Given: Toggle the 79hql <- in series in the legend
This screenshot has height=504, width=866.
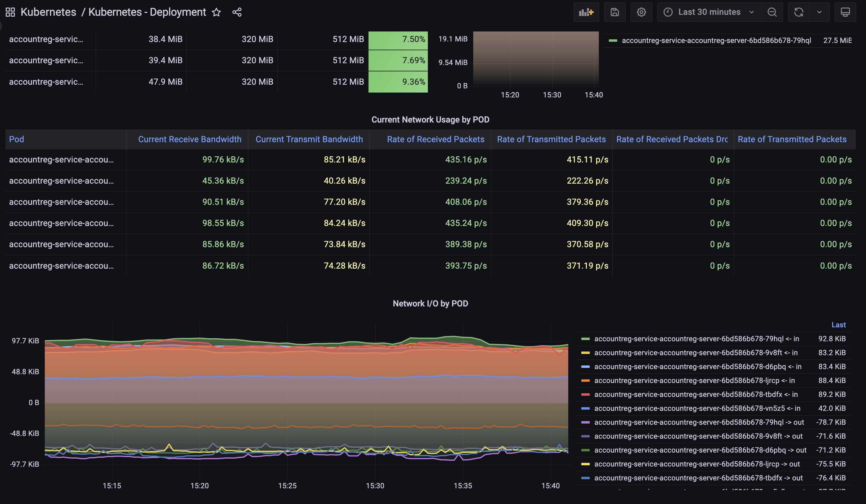Looking at the screenshot, I should (x=696, y=339).
